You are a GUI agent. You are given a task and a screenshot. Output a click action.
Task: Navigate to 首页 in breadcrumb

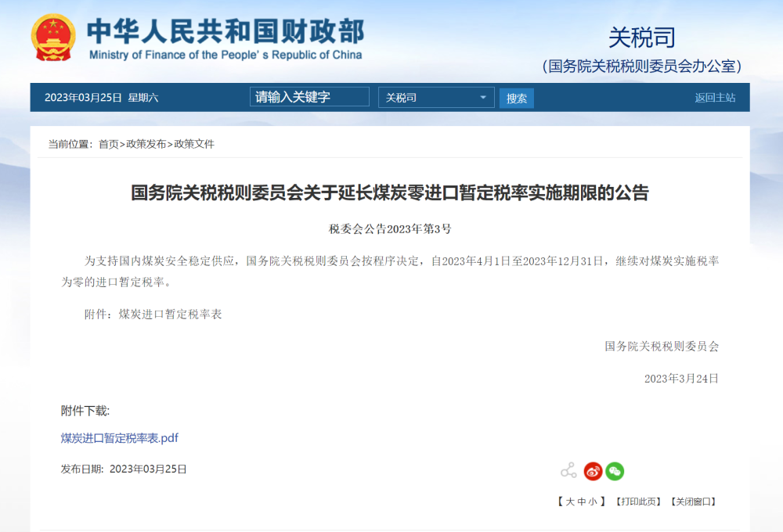pyautogui.click(x=109, y=144)
